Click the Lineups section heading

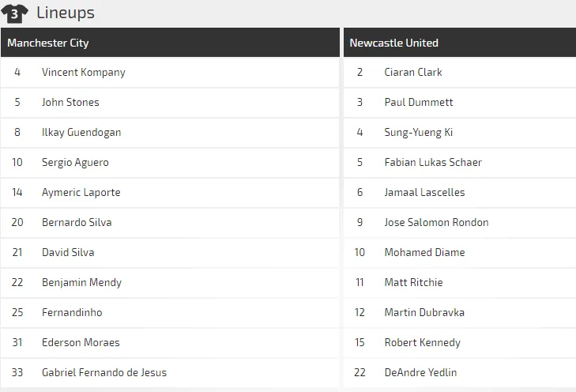[x=66, y=13]
